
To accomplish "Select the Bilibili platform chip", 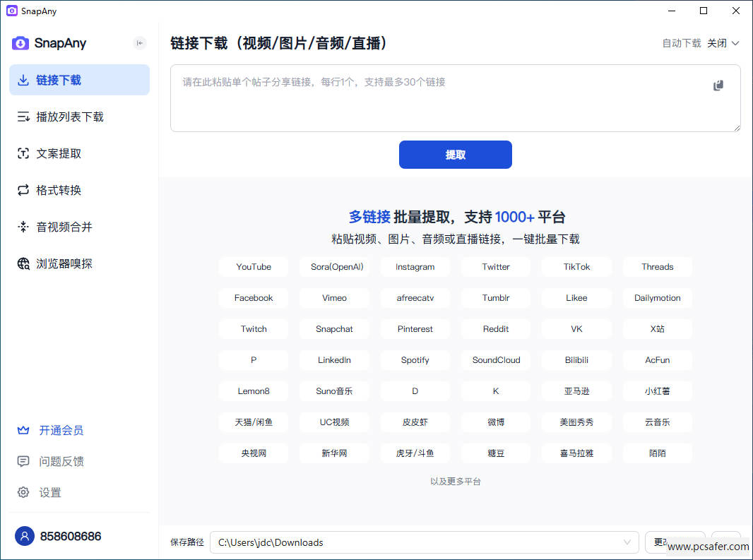I will click(x=576, y=360).
